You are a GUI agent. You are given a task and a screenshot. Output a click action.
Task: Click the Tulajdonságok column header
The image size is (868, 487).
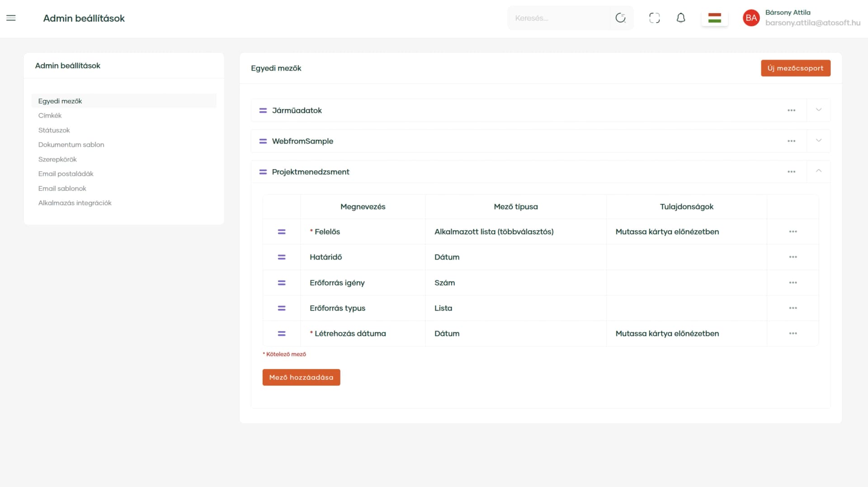click(686, 207)
